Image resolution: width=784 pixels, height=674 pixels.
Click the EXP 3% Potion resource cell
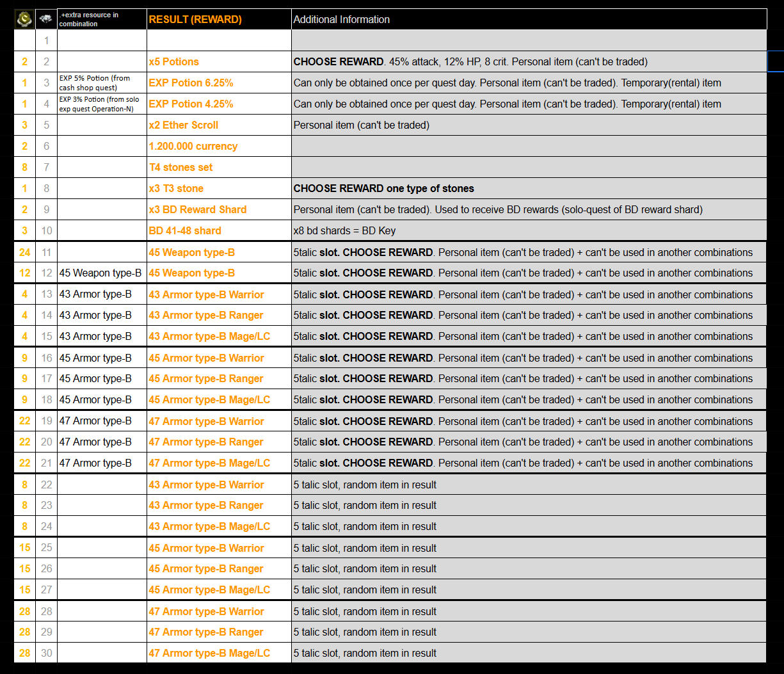99,104
